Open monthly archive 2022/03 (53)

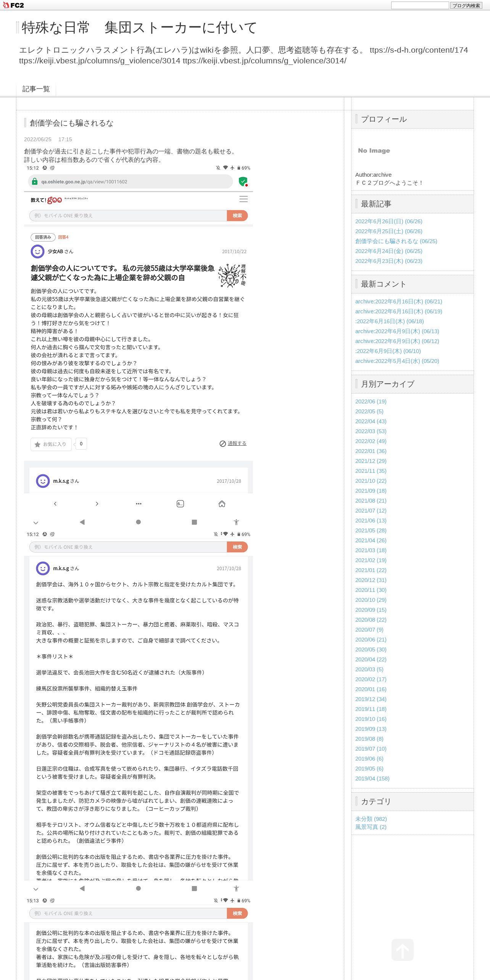pyautogui.click(x=371, y=431)
